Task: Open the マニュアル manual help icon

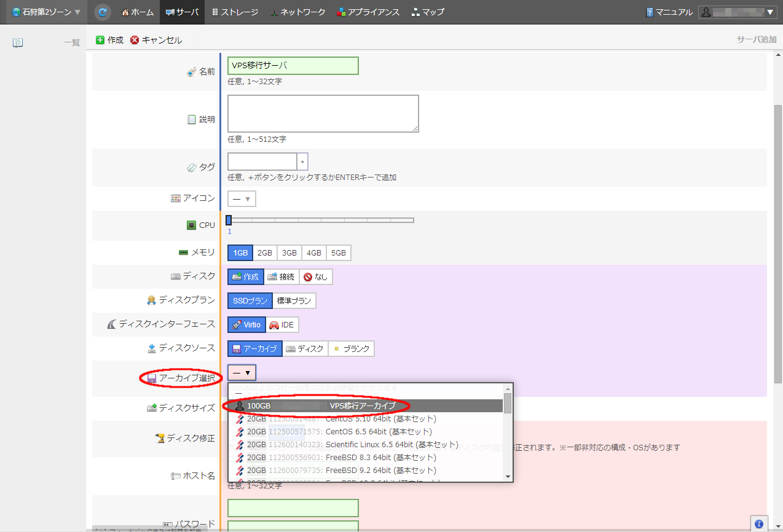Action: 650,12
